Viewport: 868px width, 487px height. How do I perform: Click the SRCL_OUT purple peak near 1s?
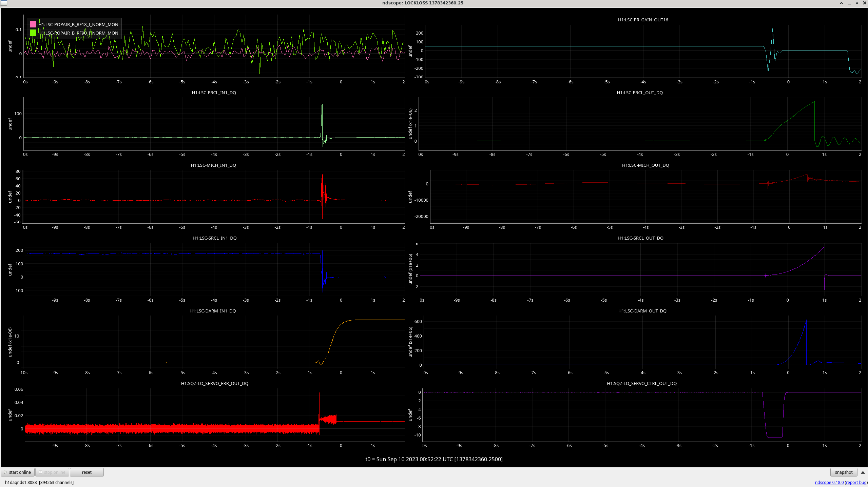coord(824,247)
